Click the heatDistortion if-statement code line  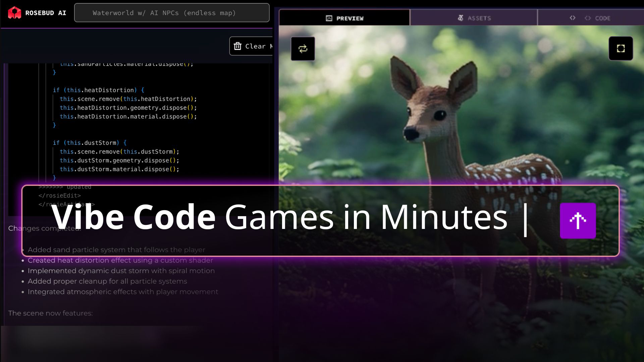[99, 90]
